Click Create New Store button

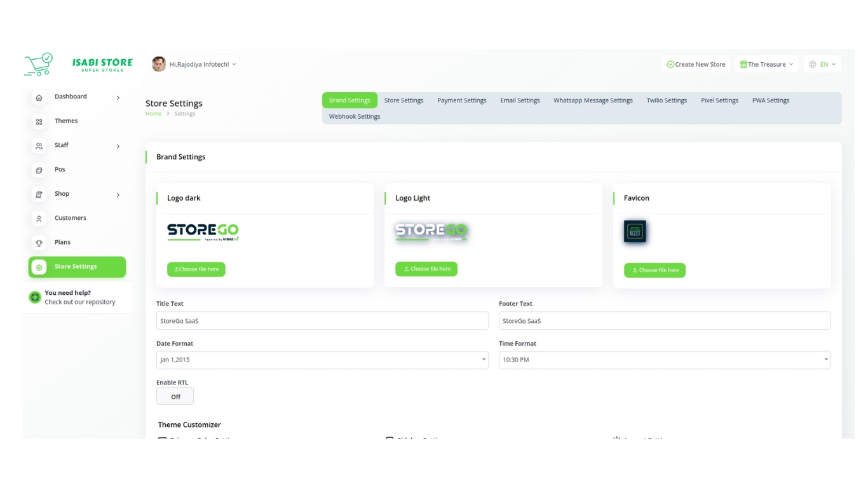(x=696, y=64)
